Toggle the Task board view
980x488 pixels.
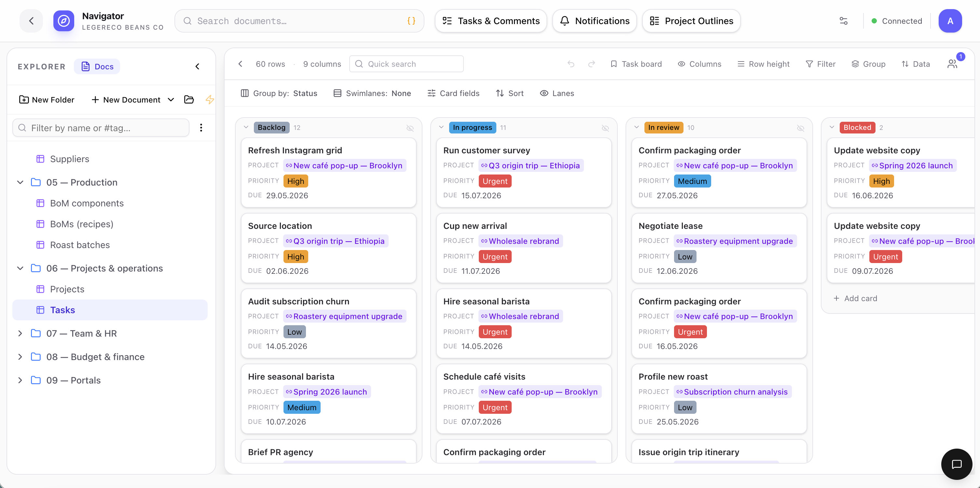[x=636, y=64]
